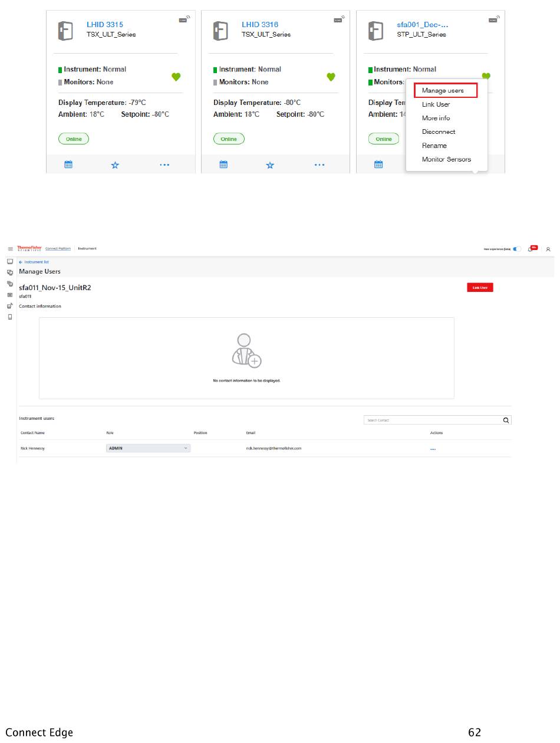Viewport: 560px width, 743px height.
Task: Click Online status badge on LHID 3315
Action: click(74, 139)
